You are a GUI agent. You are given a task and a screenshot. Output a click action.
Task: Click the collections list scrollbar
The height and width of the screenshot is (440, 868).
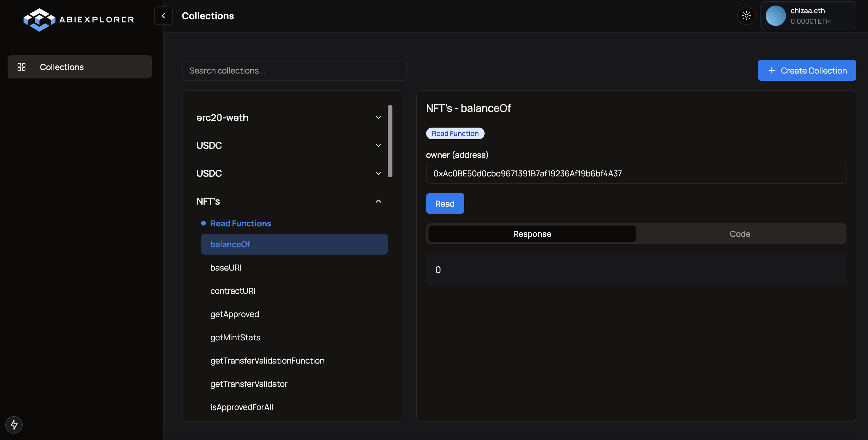click(390, 141)
